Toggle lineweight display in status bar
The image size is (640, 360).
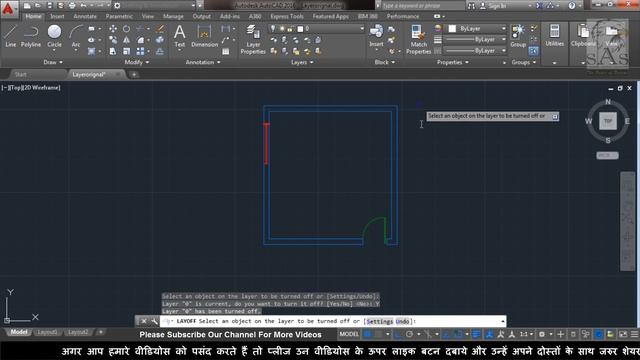(476, 334)
